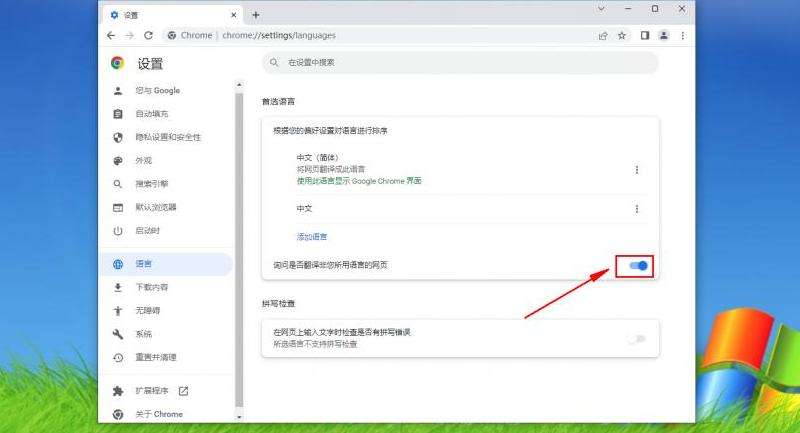This screenshot has height=433, width=800.
Task: Open more actions menu for 中文 row
Action: 637,209
